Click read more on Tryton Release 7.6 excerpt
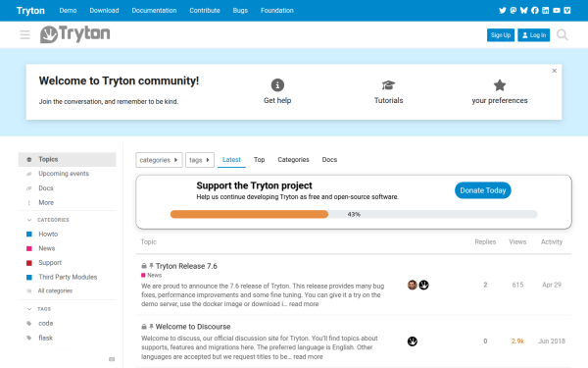This screenshot has height=368, width=588. point(304,304)
